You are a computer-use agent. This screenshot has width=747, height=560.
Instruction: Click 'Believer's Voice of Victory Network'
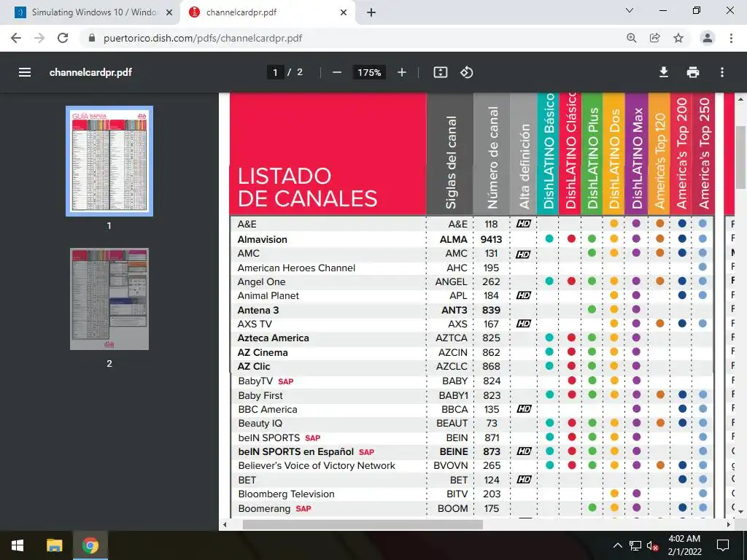click(x=317, y=466)
